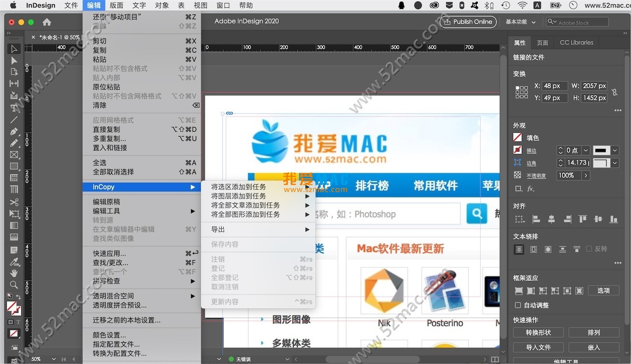Open the 基本功能 workspace dropdown
This screenshot has width=631, height=364.
[x=520, y=22]
